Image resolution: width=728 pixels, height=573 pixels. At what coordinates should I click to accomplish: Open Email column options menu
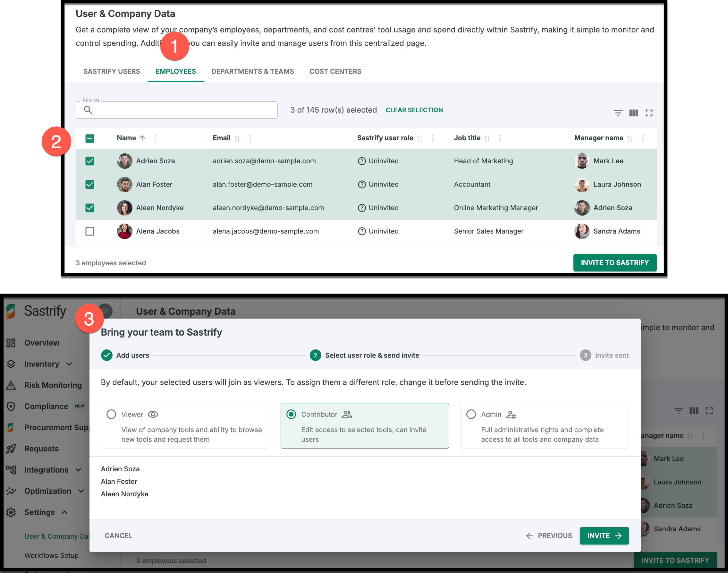point(250,138)
